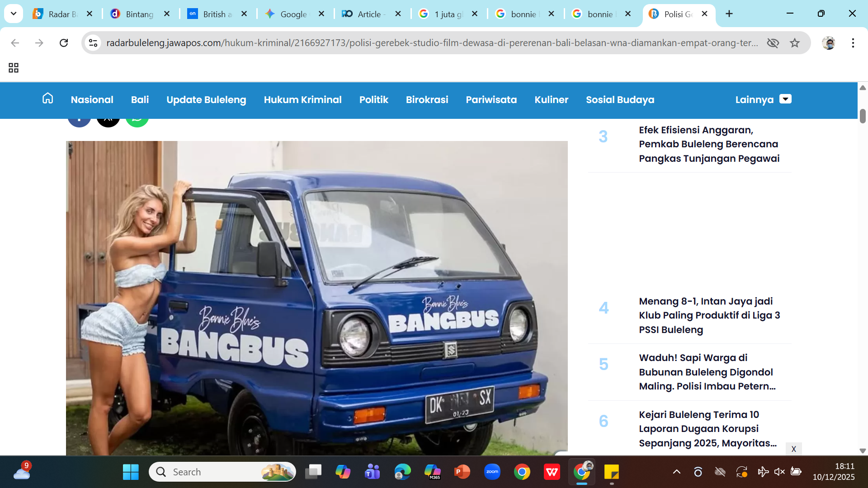Screen dimensions: 868x488
Task: Close the Polisi Gerebek tab
Action: coord(704,14)
